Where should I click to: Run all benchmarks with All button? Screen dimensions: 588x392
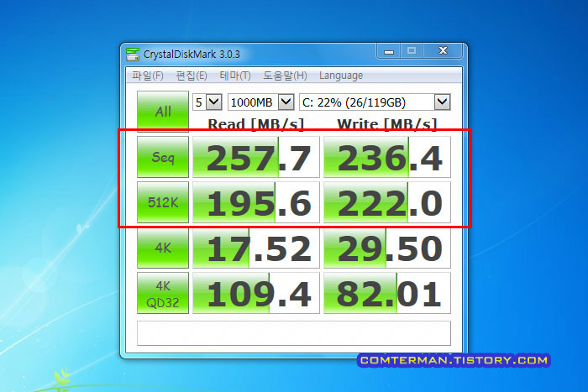pos(163,112)
